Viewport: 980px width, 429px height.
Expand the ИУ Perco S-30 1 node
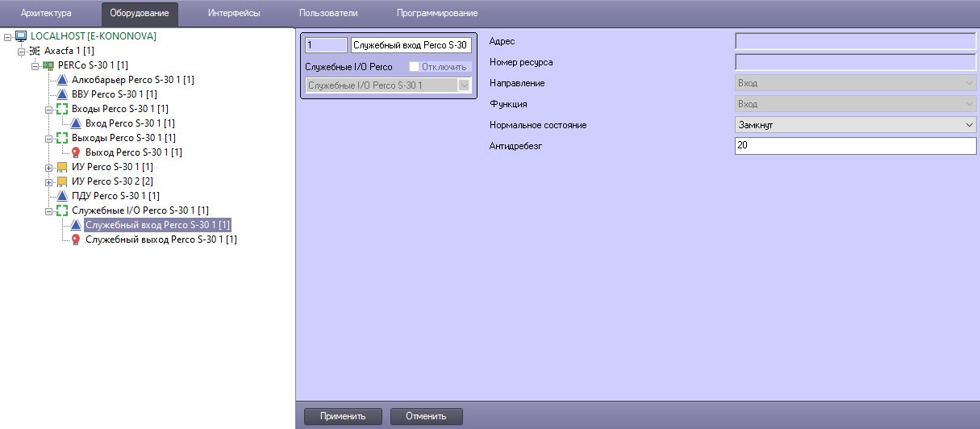point(49,167)
